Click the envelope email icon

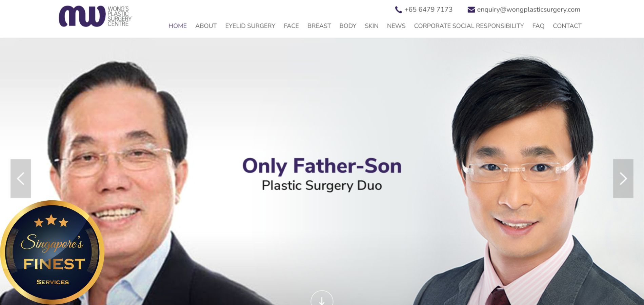pos(471,10)
